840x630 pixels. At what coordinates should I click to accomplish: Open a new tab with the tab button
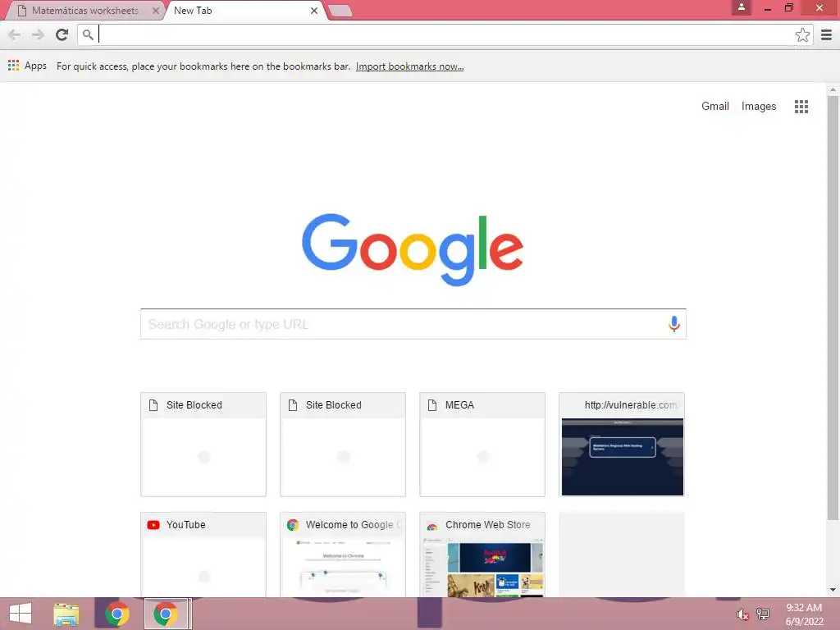[340, 11]
